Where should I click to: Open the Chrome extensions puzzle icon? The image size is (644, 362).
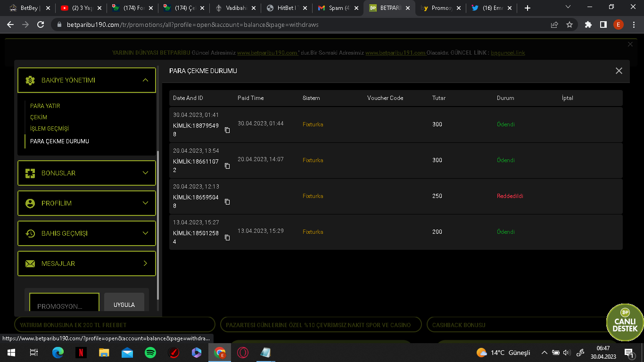coord(588,25)
